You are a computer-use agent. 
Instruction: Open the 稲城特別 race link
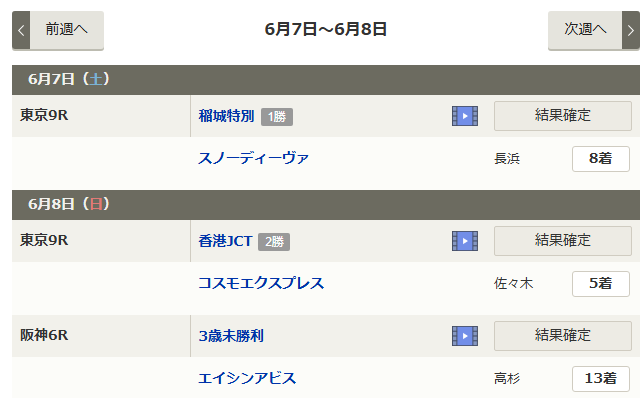coord(226,116)
